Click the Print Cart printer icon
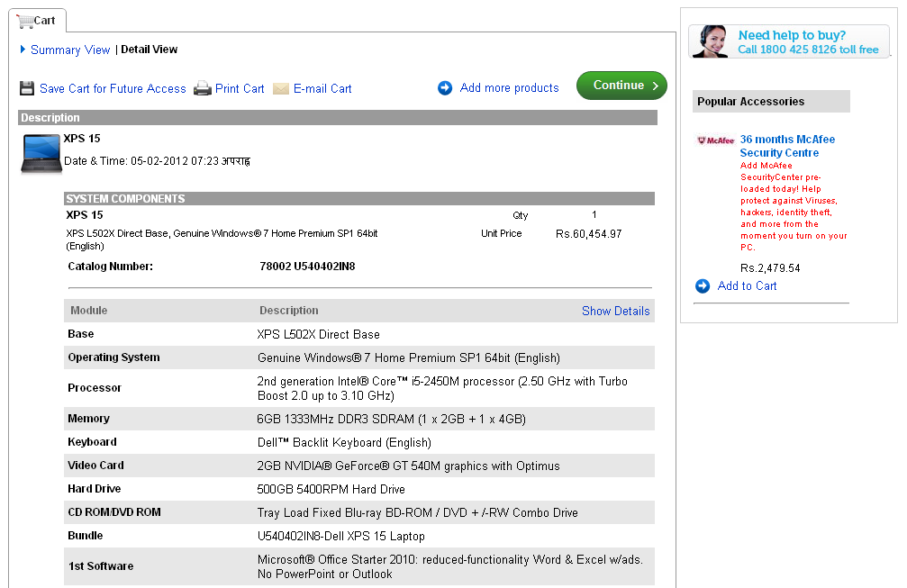This screenshot has height=588, width=907. click(202, 87)
